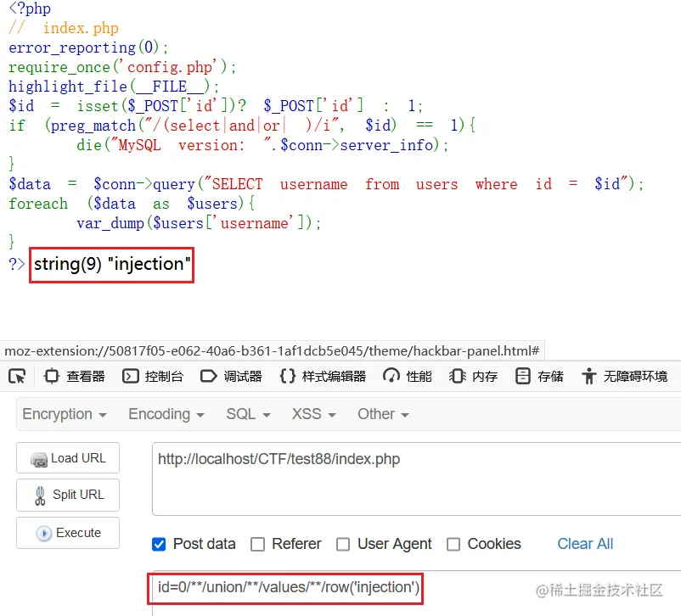
Task: Uncheck the Post data checkbox
Action: (159, 544)
